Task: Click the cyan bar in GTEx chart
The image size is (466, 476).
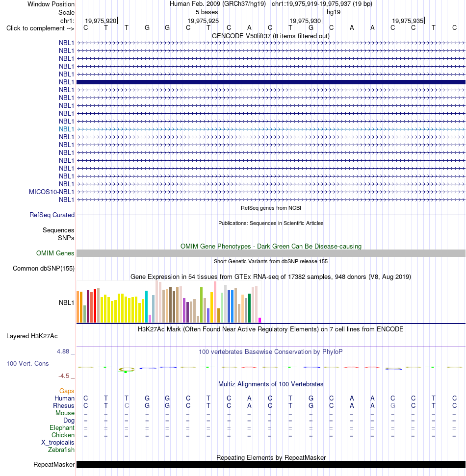Action: (147, 306)
